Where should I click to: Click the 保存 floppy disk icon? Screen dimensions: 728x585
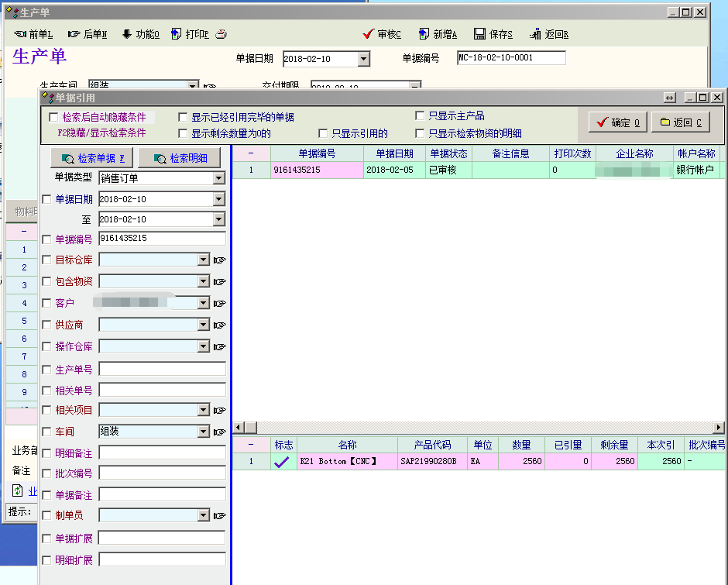point(479,34)
